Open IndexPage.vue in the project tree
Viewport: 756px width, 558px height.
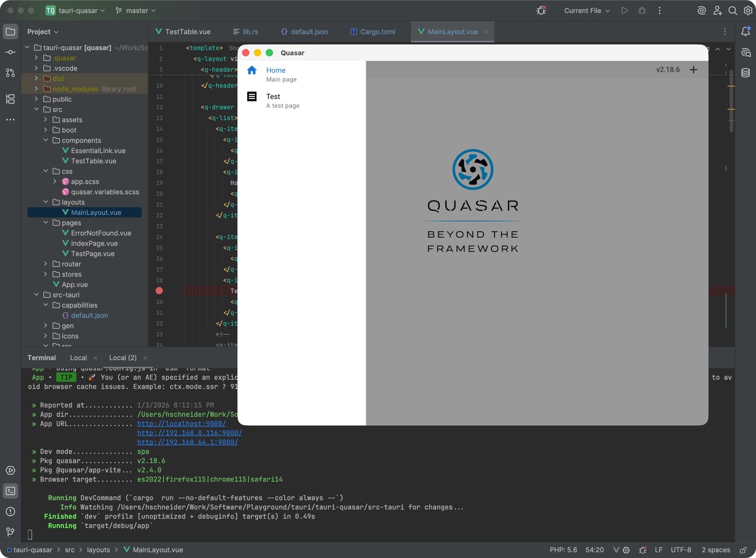coord(94,243)
